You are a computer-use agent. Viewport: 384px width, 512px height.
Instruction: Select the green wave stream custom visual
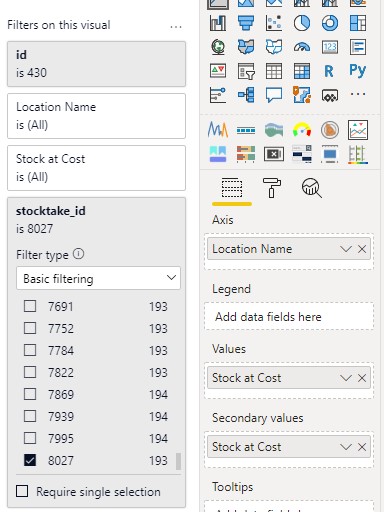[274, 130]
